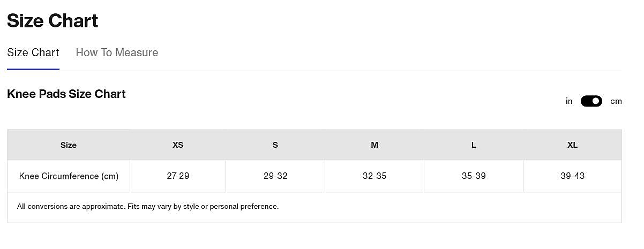Click the Knee Pads Size Chart heading
Screen dimensions: 644x249
(66, 94)
